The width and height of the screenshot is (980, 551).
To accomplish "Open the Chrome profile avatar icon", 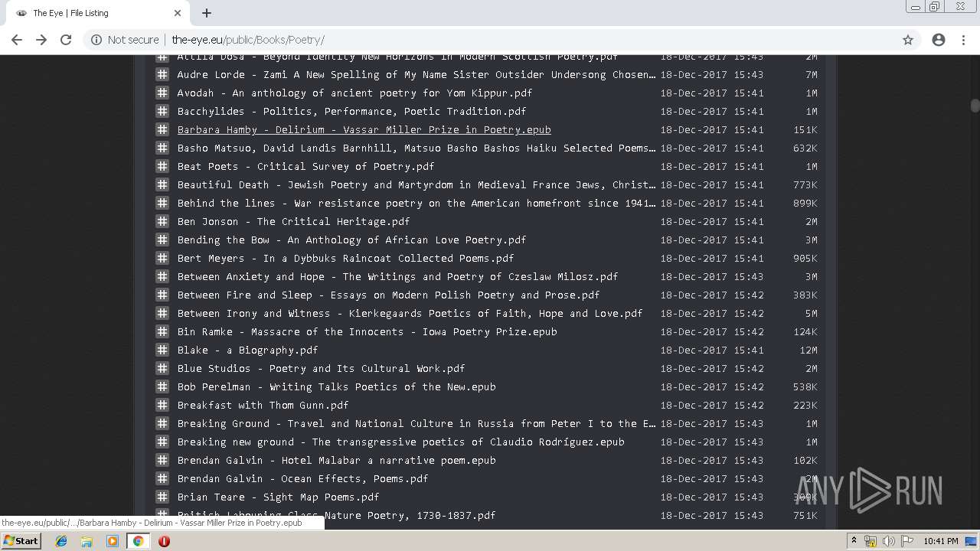I will pos(939,40).
